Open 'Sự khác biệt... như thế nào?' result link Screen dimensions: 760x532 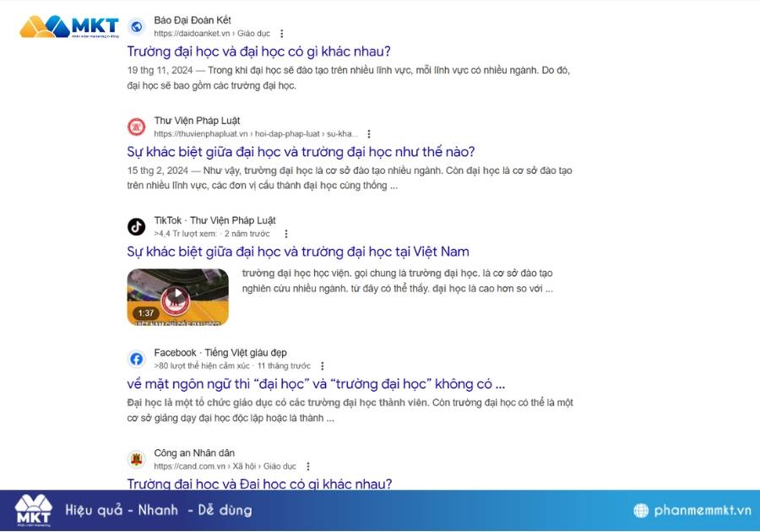pos(301,152)
